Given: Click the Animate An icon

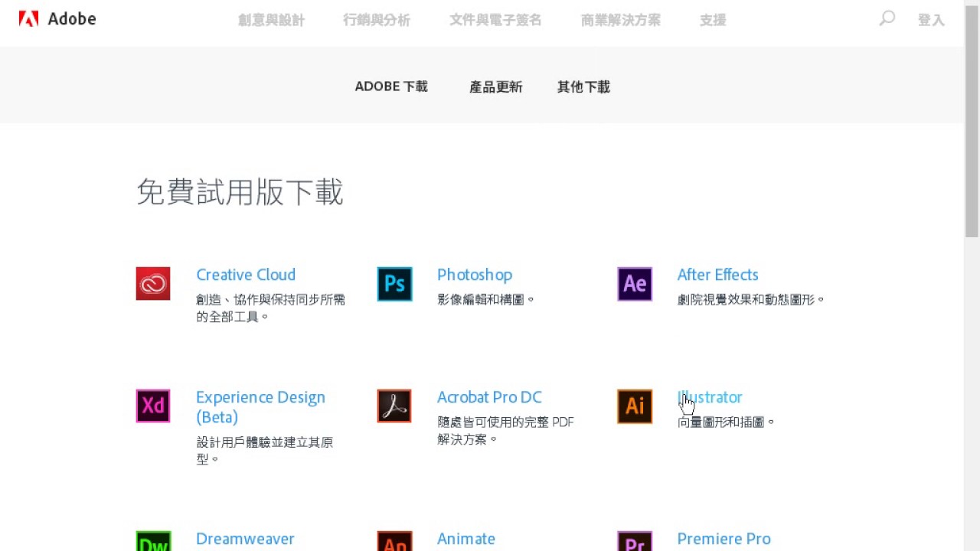Looking at the screenshot, I should tap(394, 541).
